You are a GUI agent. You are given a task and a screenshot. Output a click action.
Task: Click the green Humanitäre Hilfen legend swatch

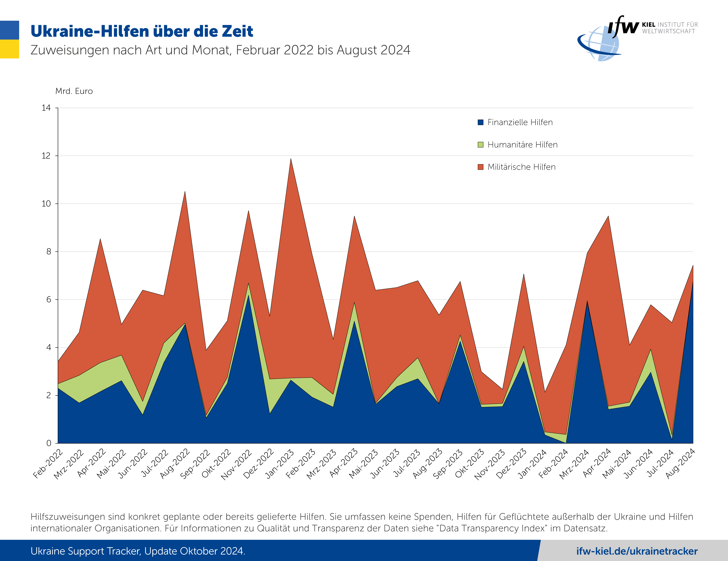pos(480,145)
